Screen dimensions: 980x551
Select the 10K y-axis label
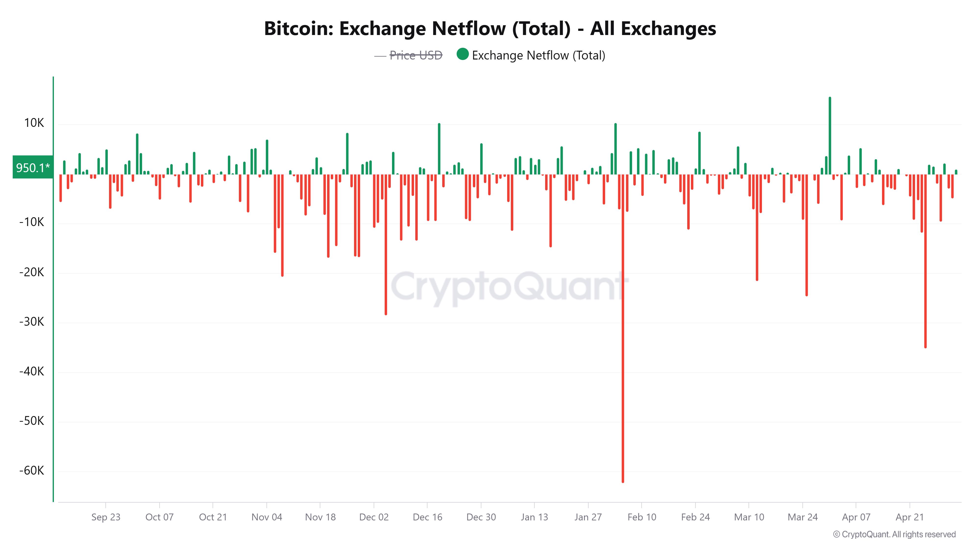tap(34, 123)
